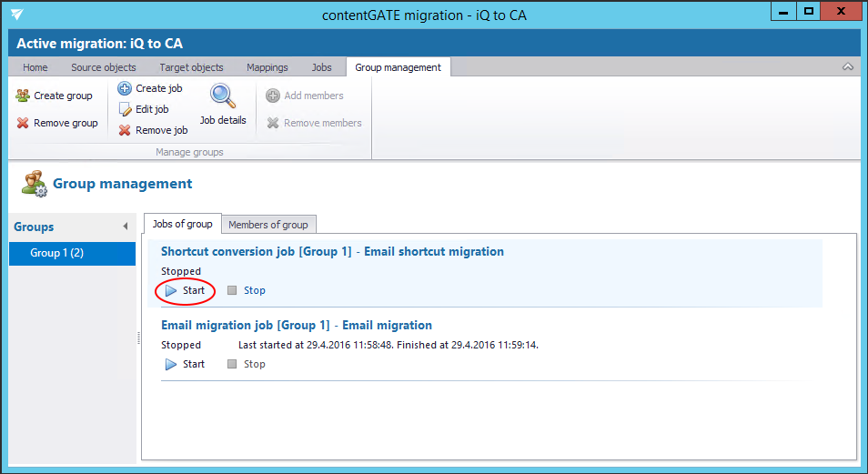
Task: Open Job details magnifier icon
Action: pyautogui.click(x=223, y=96)
